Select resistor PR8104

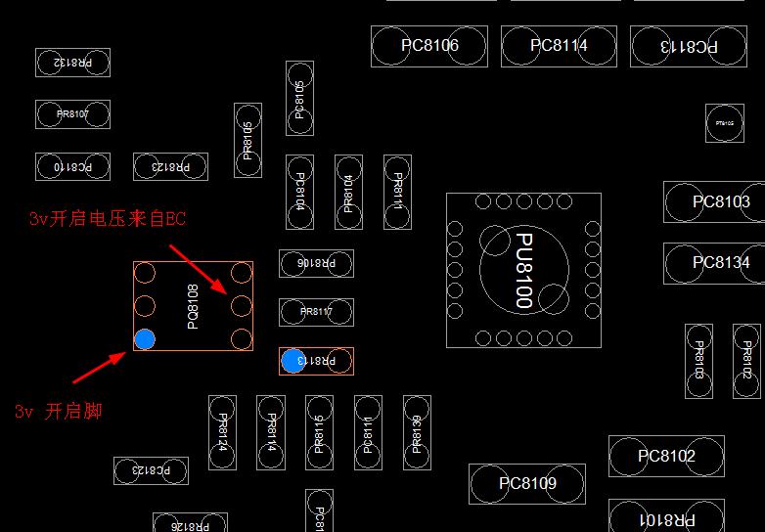348,192
